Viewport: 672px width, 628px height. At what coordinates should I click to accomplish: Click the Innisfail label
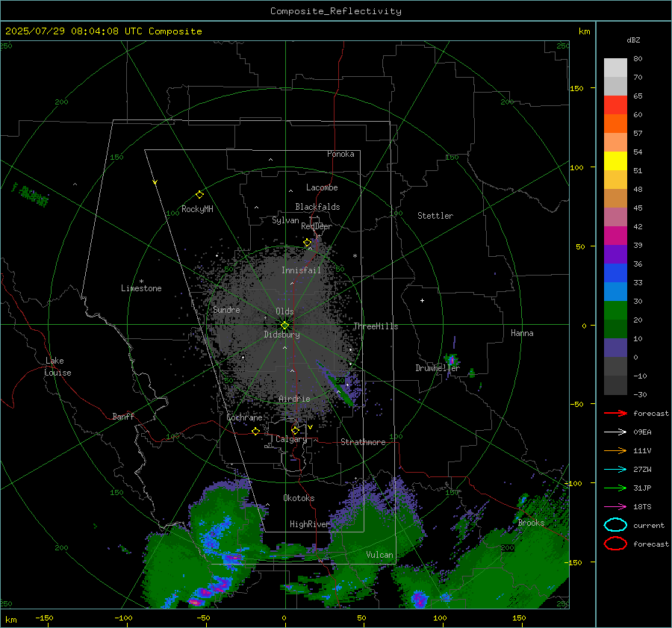(x=301, y=270)
